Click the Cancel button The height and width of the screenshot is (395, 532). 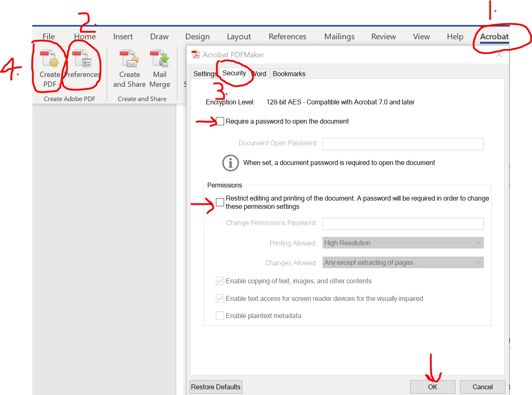point(483,387)
